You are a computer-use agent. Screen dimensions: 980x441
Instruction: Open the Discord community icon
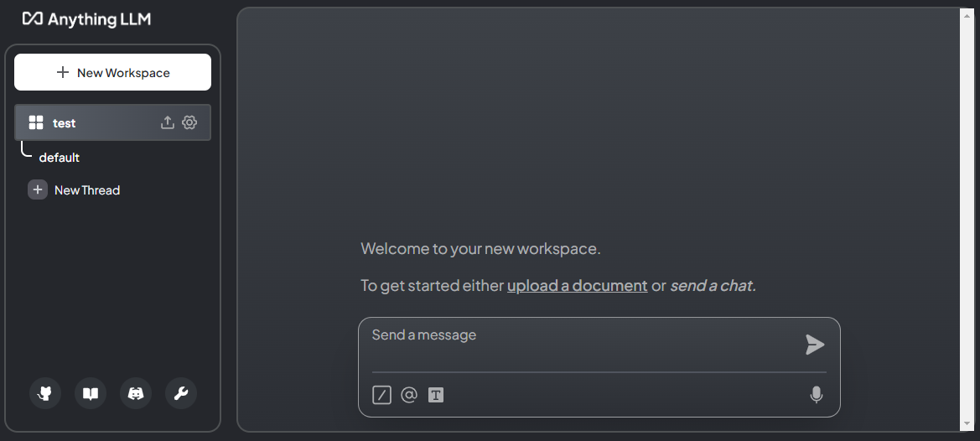[x=136, y=393]
